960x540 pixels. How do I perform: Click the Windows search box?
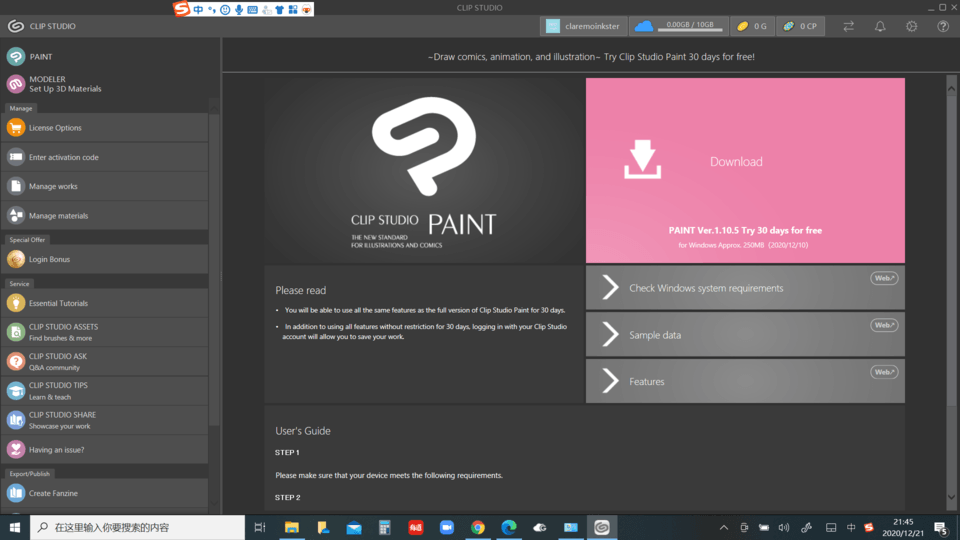(x=138, y=527)
